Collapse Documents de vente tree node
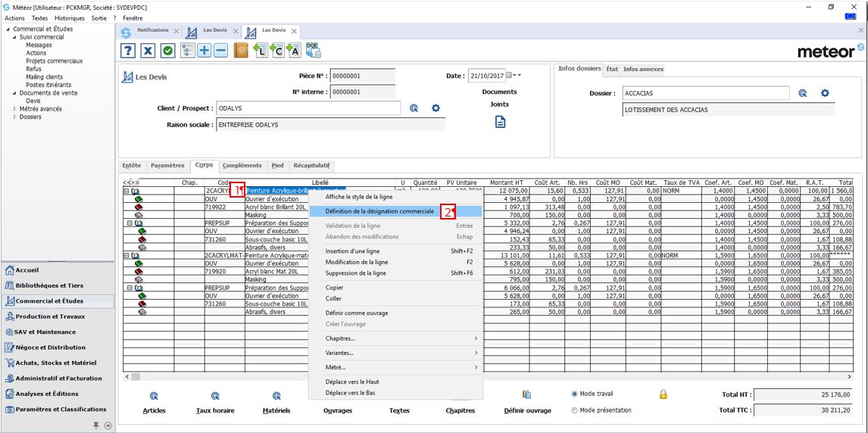868x433 pixels. coord(14,93)
